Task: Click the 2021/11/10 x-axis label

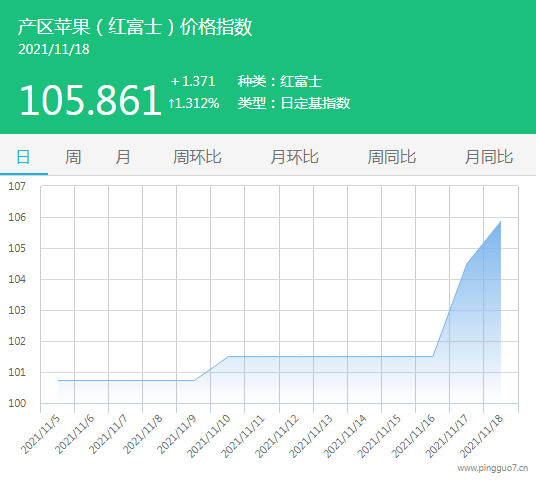Action: point(209,436)
